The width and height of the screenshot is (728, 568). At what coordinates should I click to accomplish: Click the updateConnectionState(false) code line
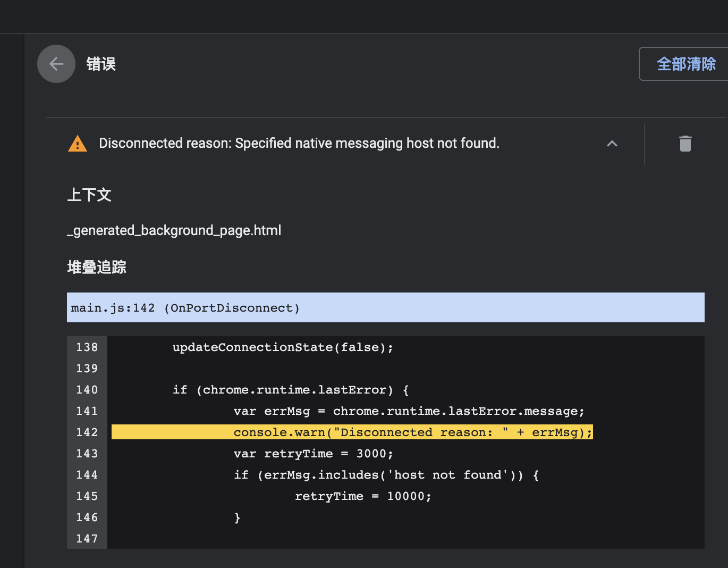coord(283,347)
